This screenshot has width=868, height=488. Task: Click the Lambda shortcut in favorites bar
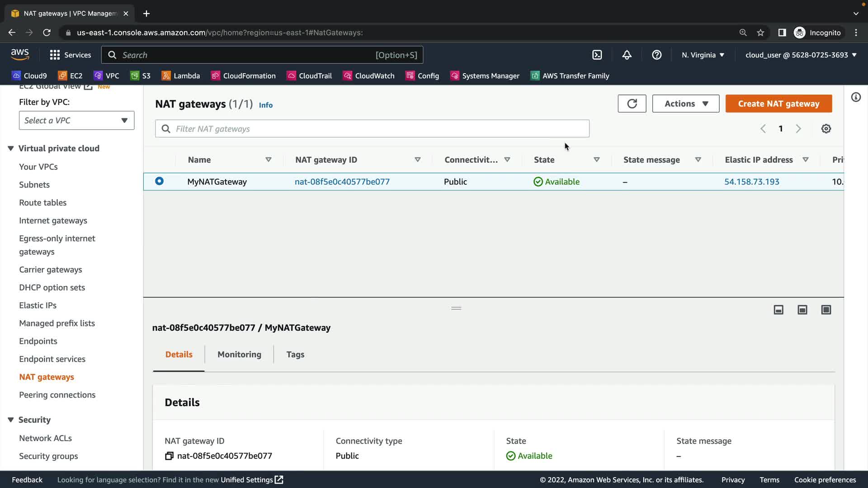(x=181, y=76)
